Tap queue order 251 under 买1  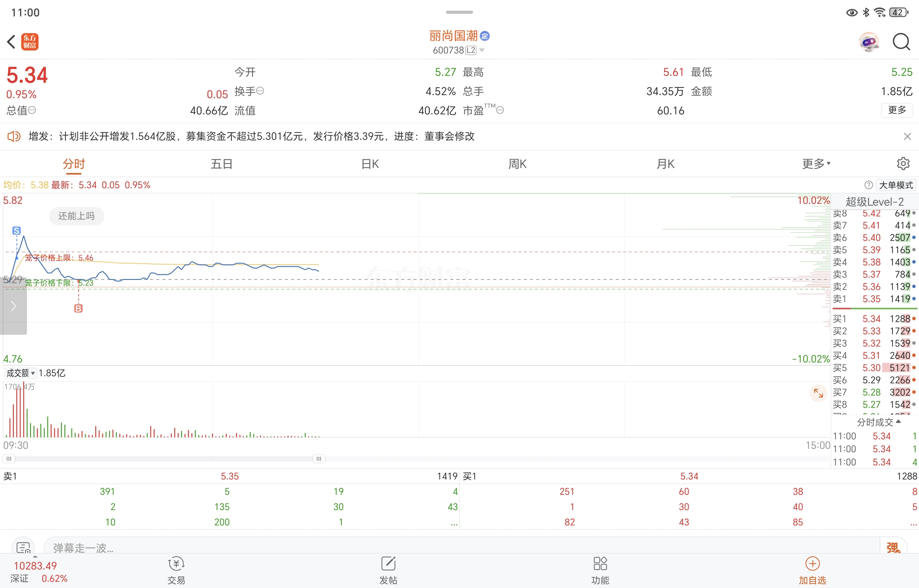[x=567, y=492]
